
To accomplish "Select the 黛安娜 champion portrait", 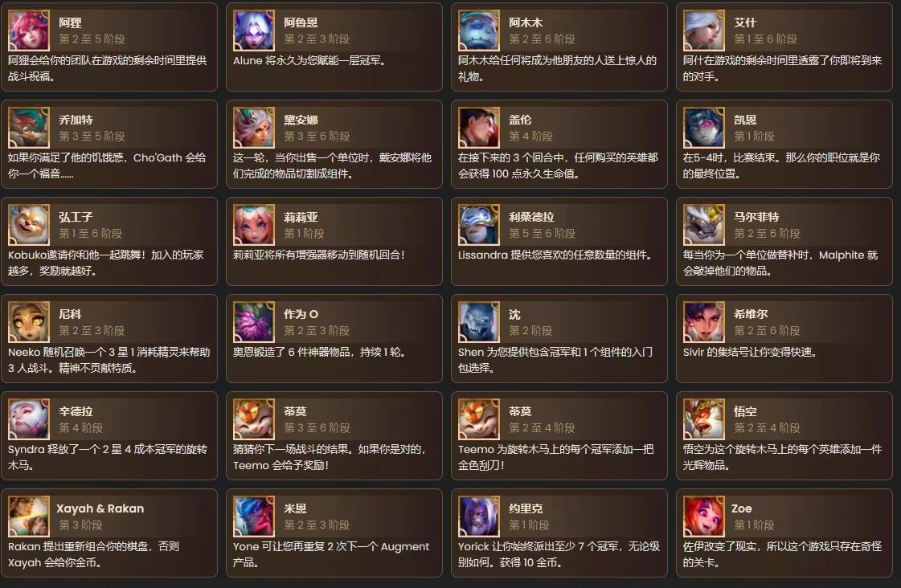I will coord(253,128).
